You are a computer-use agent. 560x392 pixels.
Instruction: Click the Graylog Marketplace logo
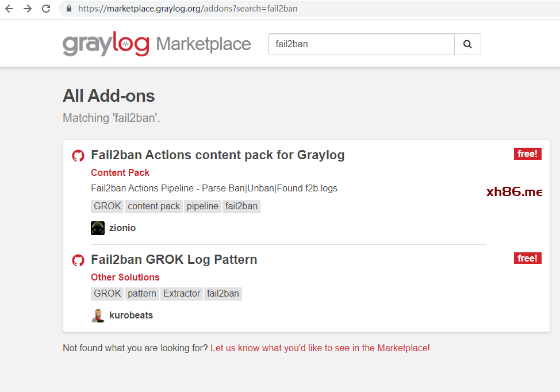[x=156, y=44]
